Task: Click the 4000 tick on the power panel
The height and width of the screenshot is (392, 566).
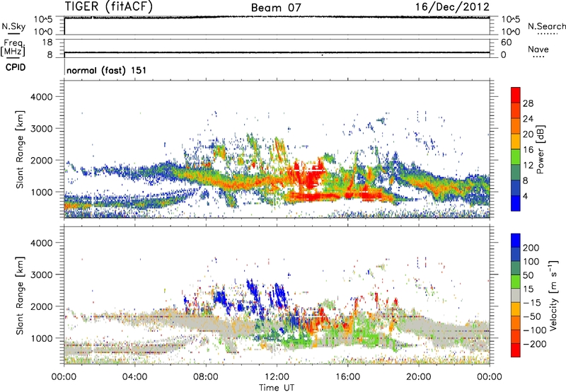Action: click(41, 97)
